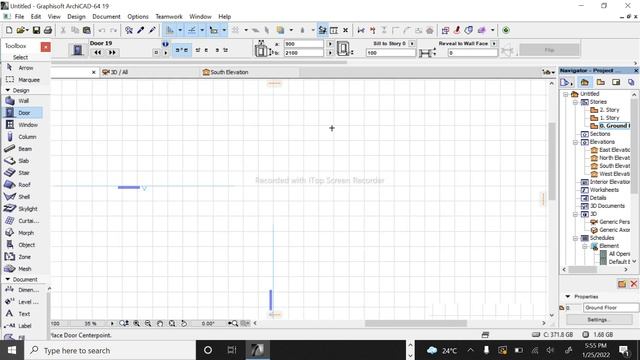Open the File menu

coord(19,16)
